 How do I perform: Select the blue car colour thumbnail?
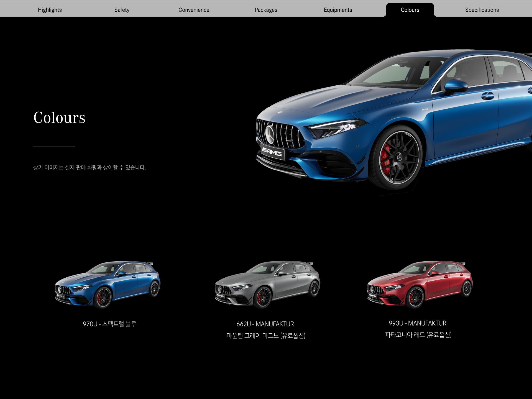pos(108,285)
